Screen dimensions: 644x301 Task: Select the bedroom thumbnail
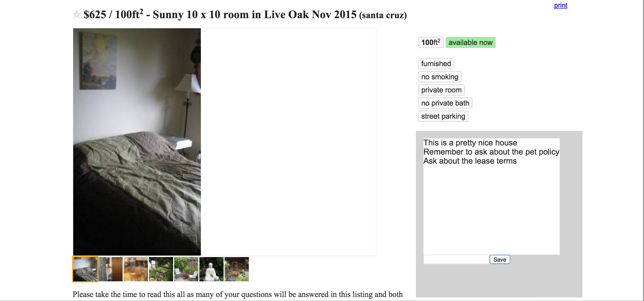pyautogui.click(x=85, y=269)
